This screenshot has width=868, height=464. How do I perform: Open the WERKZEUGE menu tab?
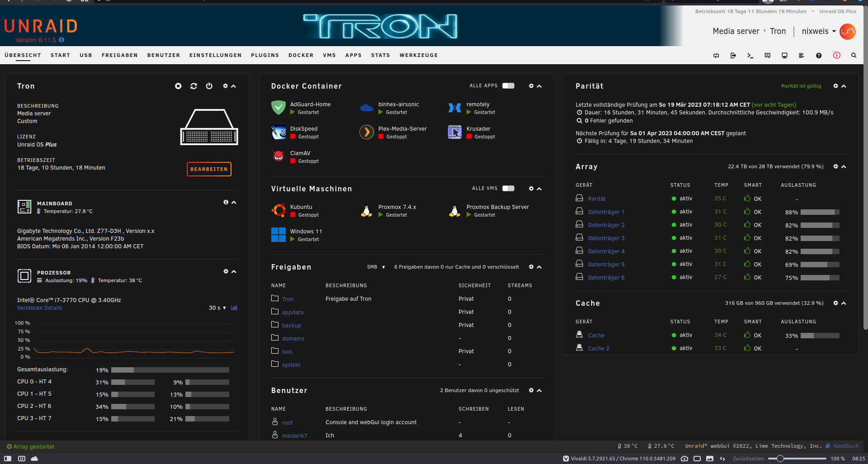point(419,55)
